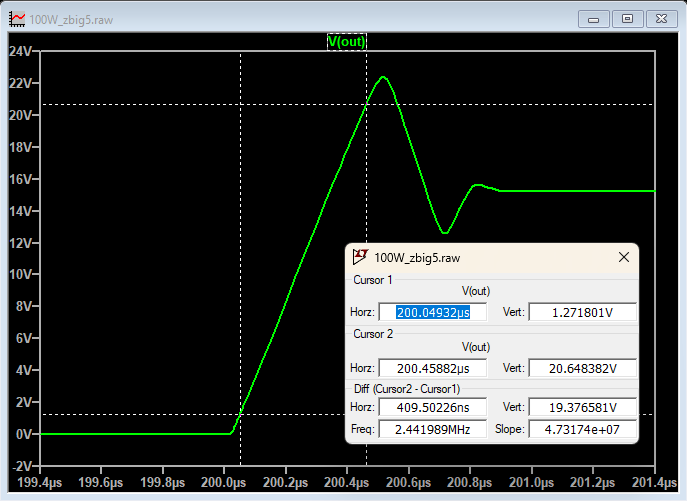Click the 201.4µs label on the time axis

click(x=654, y=483)
